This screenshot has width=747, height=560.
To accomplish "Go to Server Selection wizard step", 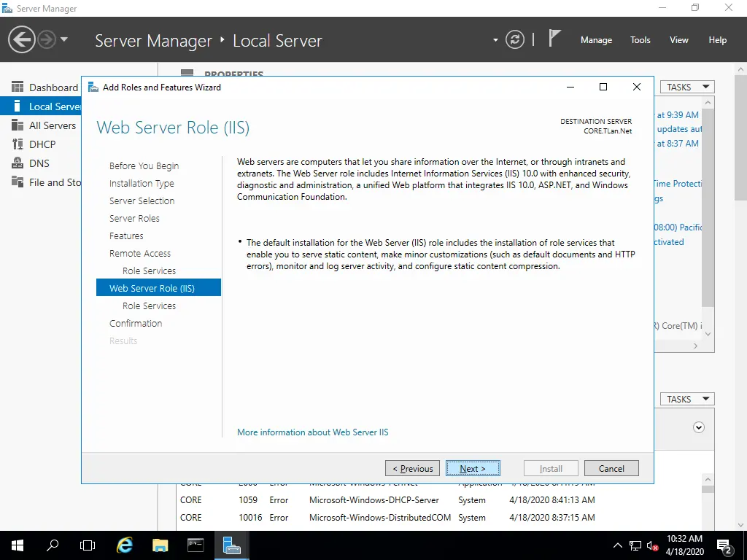I will pos(142,201).
